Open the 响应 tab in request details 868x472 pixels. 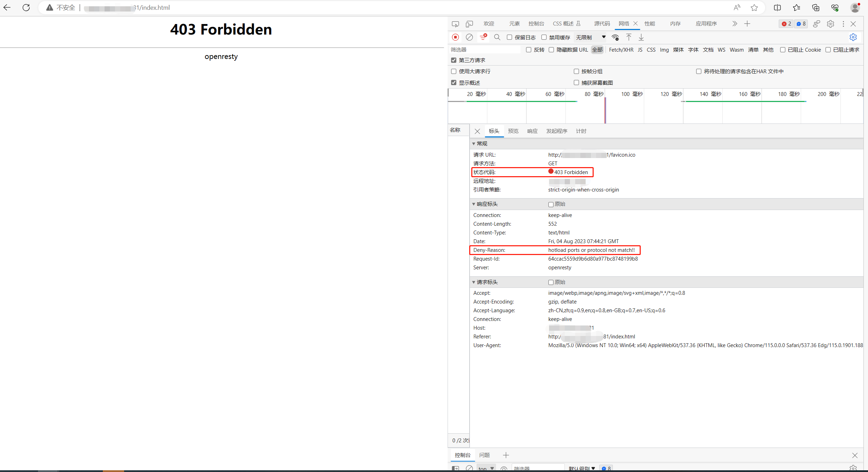[x=532, y=131]
